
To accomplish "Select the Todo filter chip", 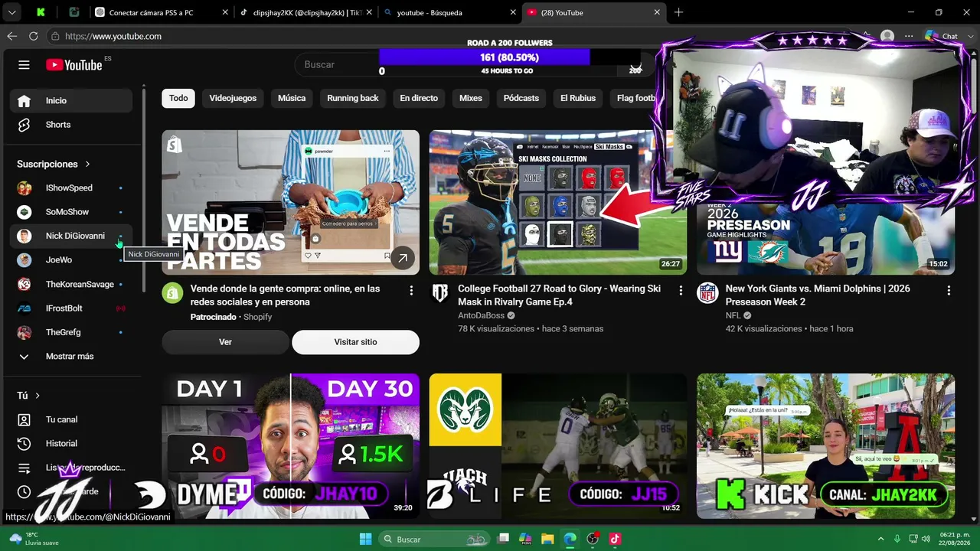I will pyautogui.click(x=178, y=98).
